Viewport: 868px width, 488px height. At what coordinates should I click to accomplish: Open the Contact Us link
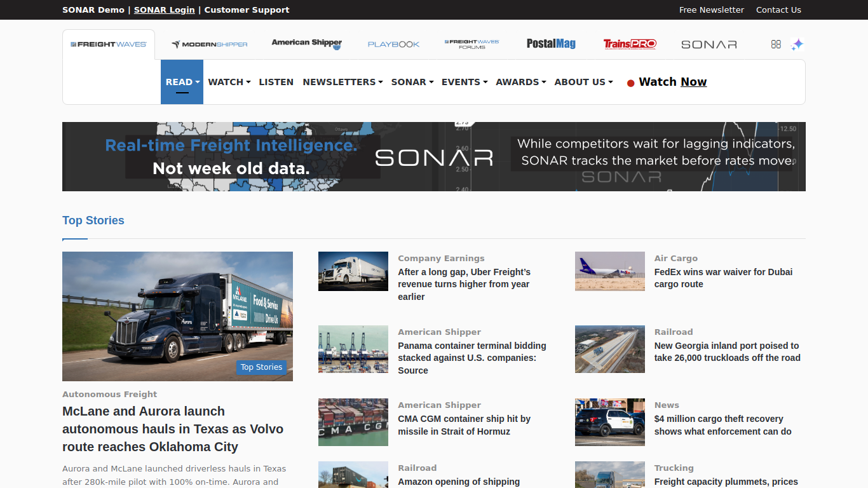click(x=778, y=10)
